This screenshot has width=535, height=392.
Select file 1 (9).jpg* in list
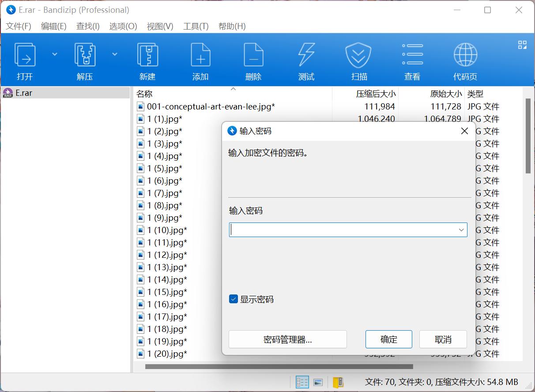click(x=165, y=218)
